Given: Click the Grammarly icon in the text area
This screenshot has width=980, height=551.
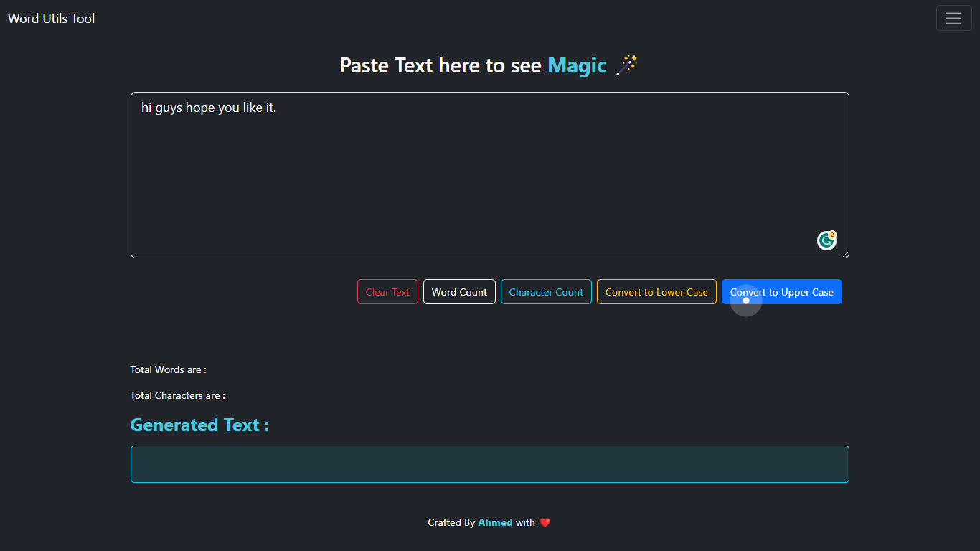Looking at the screenshot, I should tap(826, 240).
